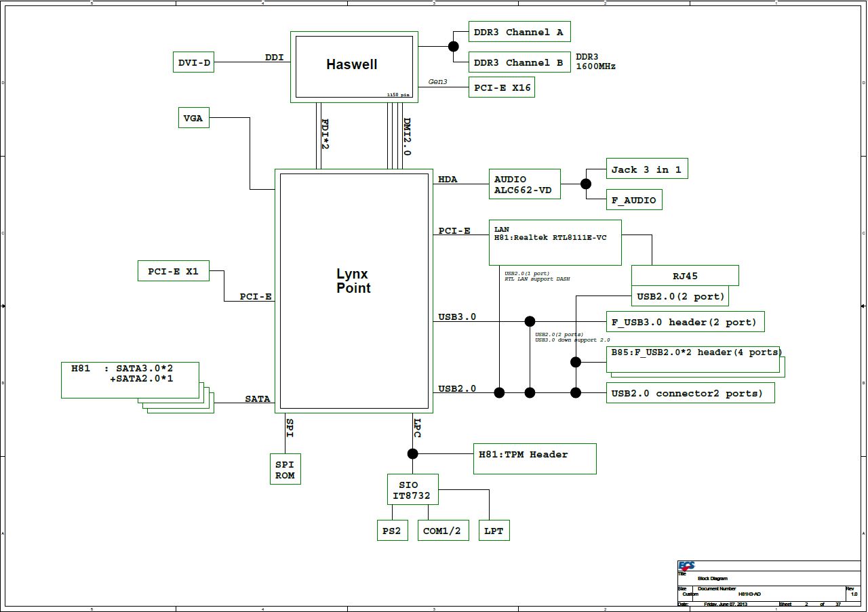Click the RTL LAN support DASH note

coord(537,279)
